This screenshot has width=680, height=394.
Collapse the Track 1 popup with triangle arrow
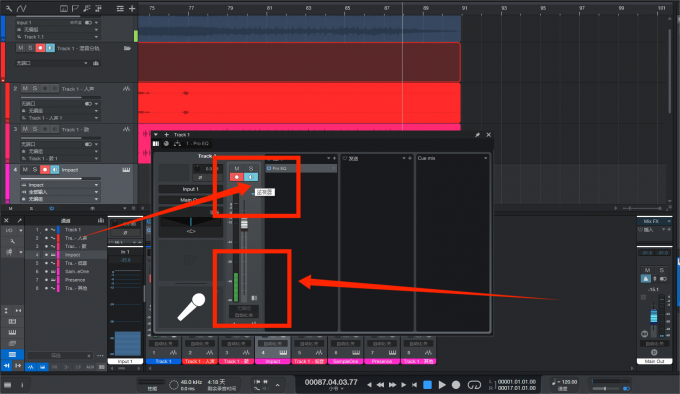click(156, 135)
